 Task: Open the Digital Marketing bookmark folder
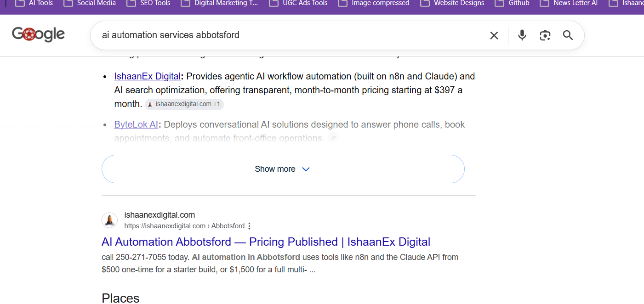pos(220,3)
